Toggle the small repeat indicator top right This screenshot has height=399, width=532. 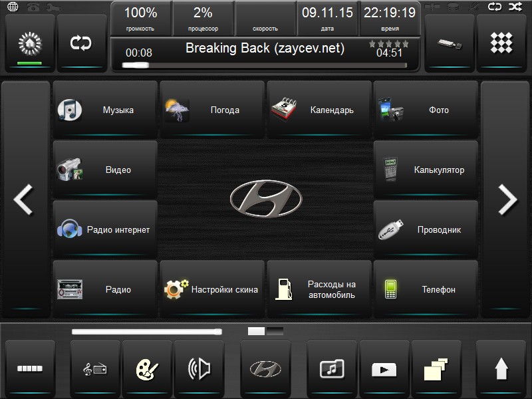pyautogui.click(x=495, y=7)
